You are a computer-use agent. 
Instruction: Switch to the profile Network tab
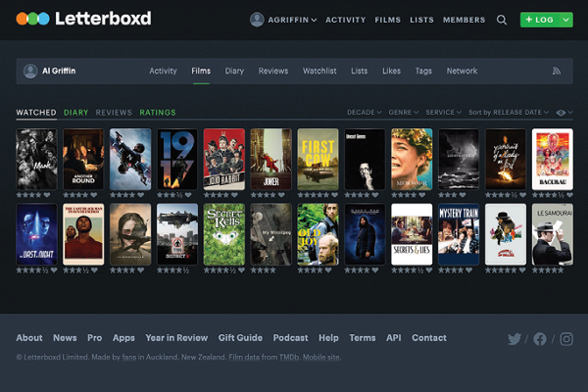point(462,71)
